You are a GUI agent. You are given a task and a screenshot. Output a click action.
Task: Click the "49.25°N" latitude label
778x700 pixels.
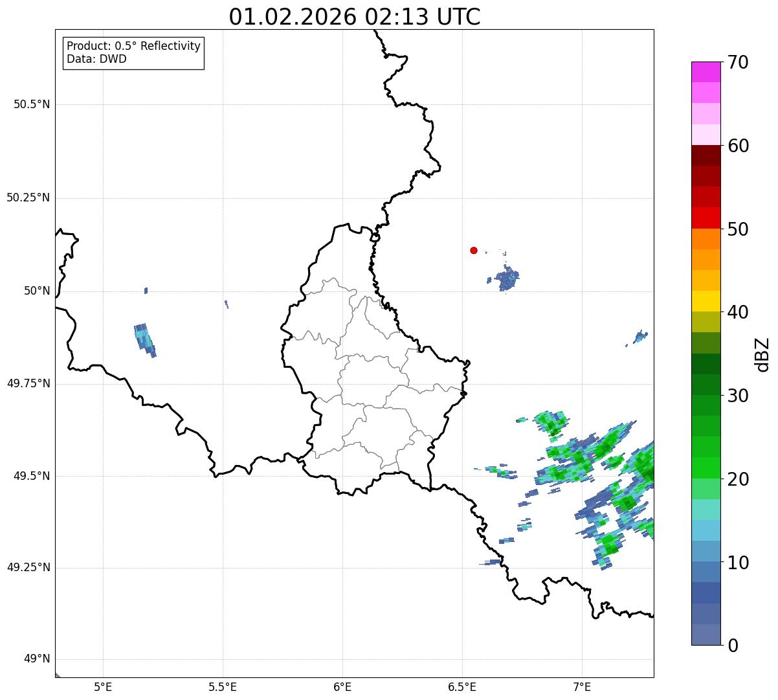(x=28, y=567)
